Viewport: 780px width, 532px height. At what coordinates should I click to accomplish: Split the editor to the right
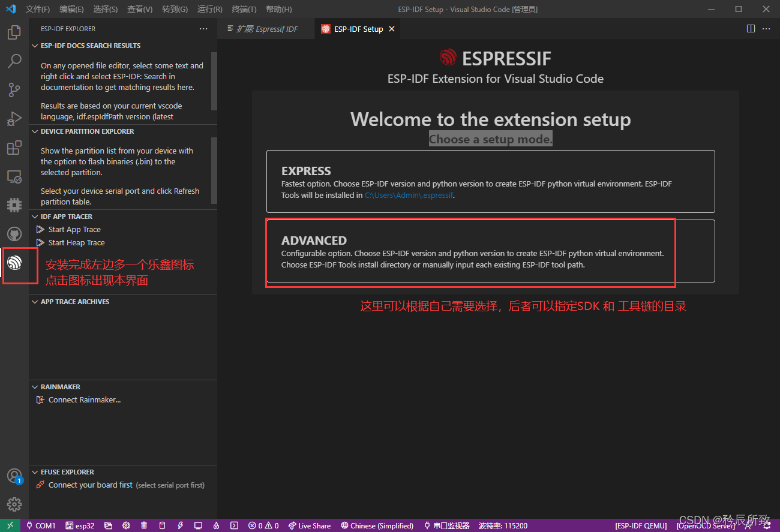pyautogui.click(x=751, y=29)
